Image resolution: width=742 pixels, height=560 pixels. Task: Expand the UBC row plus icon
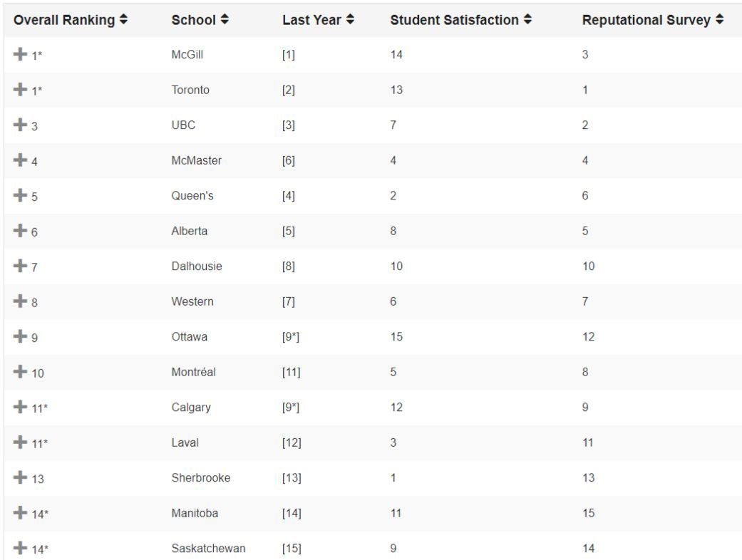click(20, 125)
